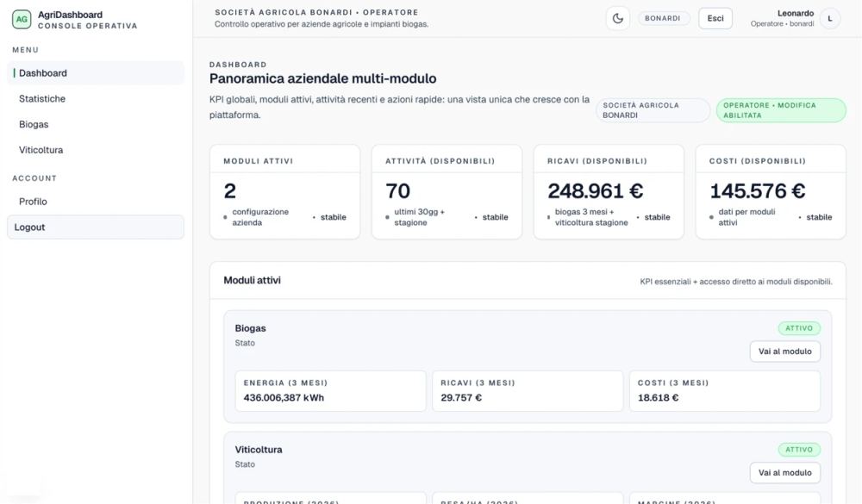The width and height of the screenshot is (862, 504).
Task: Click the 'configurazione azienda' caption
Action: click(x=260, y=217)
